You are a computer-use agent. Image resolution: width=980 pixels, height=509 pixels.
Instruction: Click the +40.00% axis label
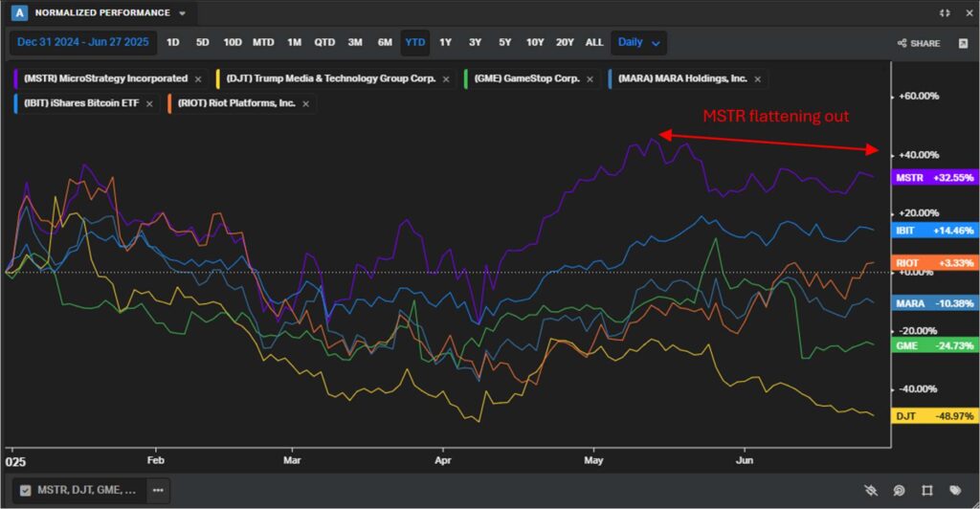point(918,155)
